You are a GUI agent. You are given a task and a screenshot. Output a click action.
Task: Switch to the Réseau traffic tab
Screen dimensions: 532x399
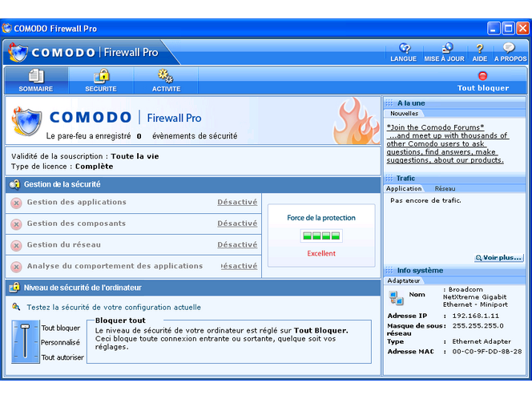pyautogui.click(x=445, y=188)
